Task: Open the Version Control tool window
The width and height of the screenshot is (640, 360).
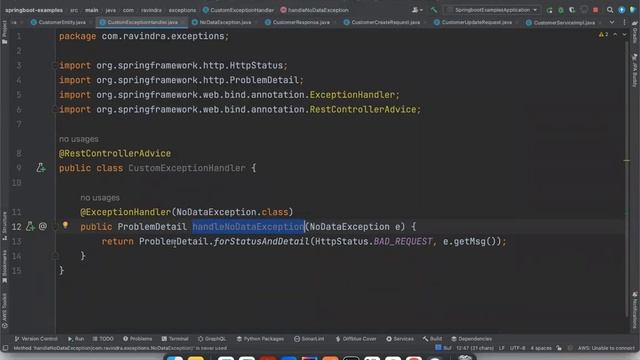Action: point(36,339)
